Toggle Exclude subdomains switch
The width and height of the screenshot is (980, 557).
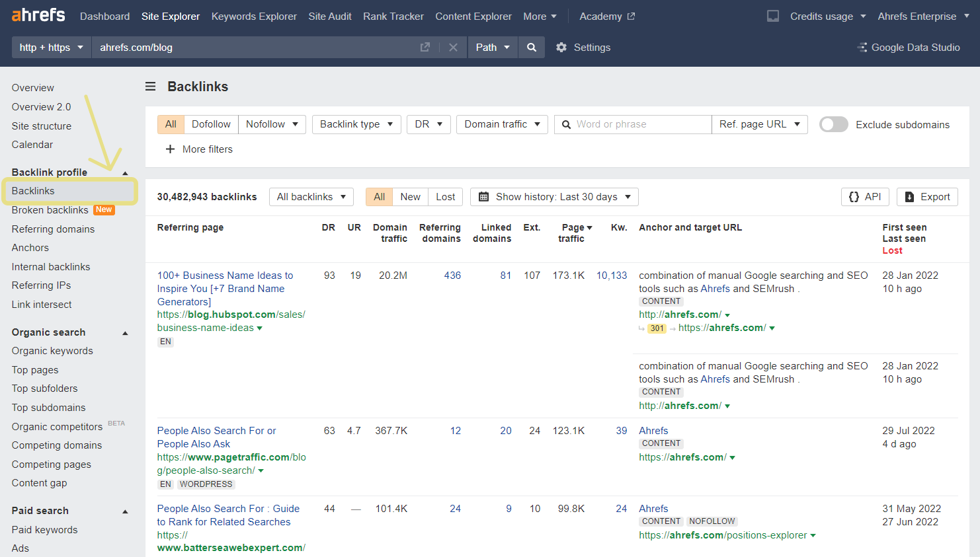[833, 124]
